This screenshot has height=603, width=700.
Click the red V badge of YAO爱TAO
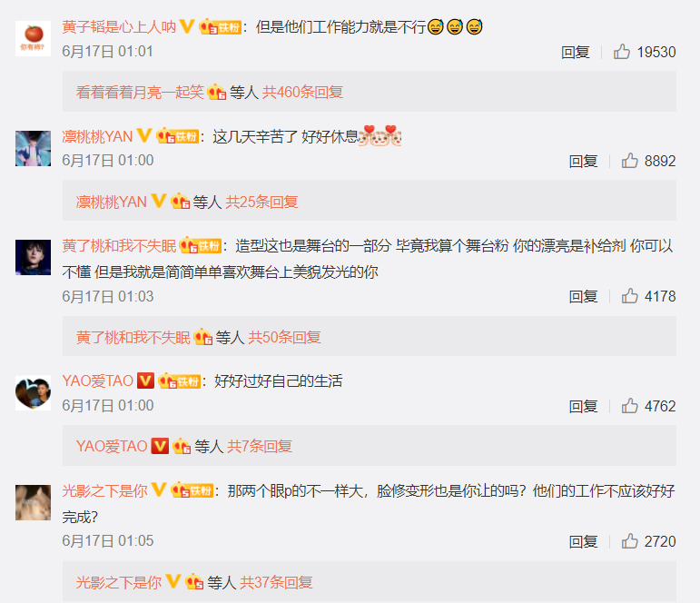[x=145, y=381]
